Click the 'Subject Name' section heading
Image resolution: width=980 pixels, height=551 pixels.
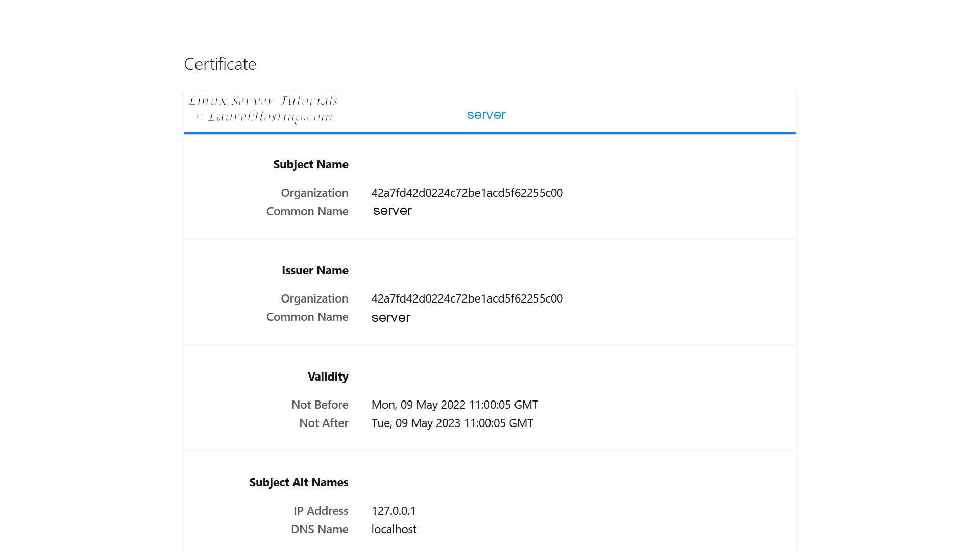[310, 164]
